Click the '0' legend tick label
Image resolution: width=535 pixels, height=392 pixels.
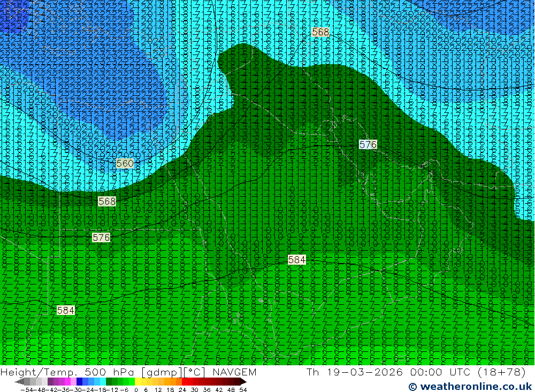click(136, 390)
